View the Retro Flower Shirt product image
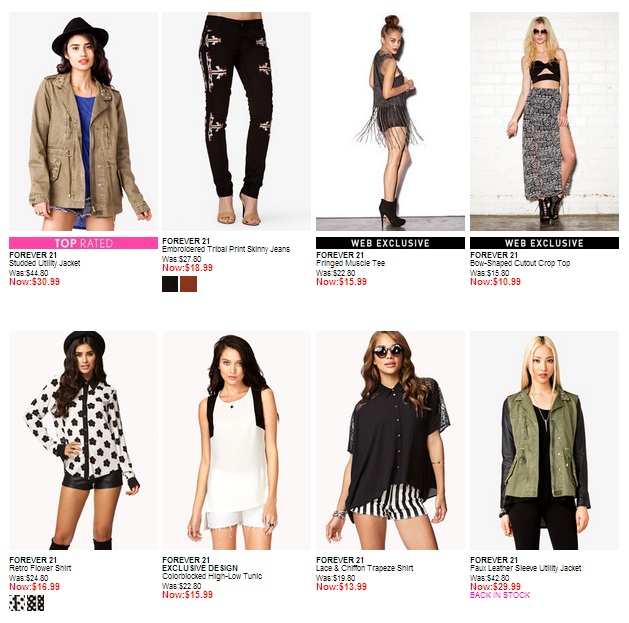The image size is (629, 623). [83, 440]
